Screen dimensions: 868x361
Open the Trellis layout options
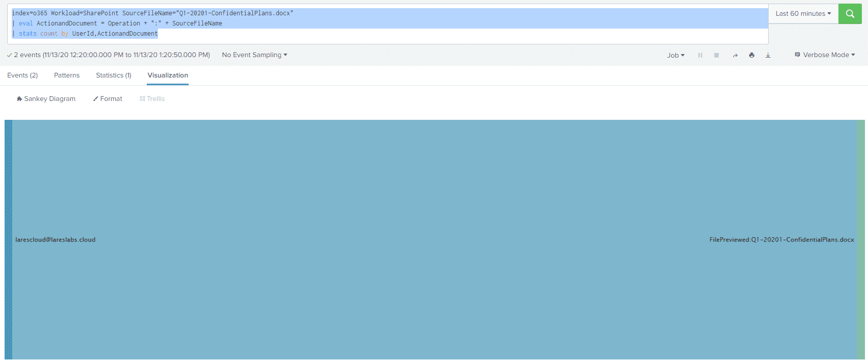click(152, 99)
